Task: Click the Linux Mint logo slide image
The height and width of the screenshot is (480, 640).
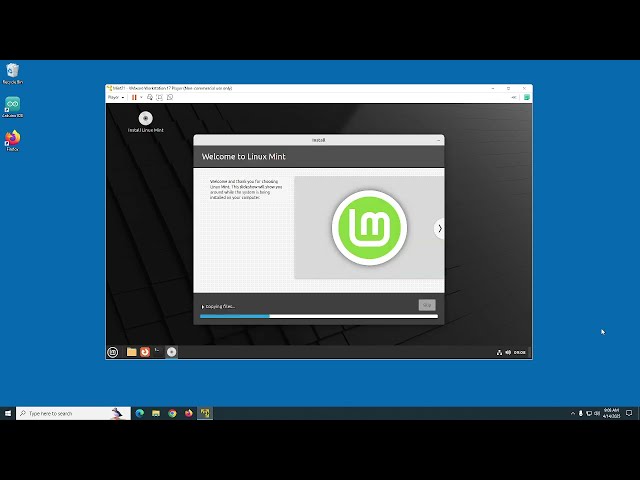Action: [369, 228]
